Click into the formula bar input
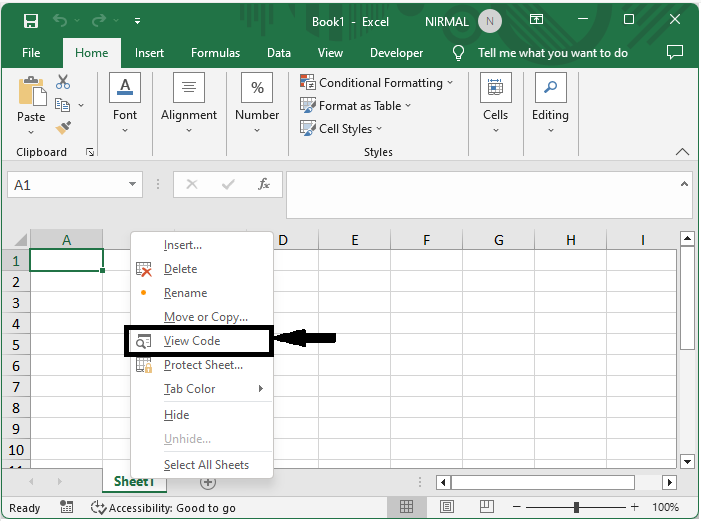This screenshot has width=701, height=521. (483, 195)
